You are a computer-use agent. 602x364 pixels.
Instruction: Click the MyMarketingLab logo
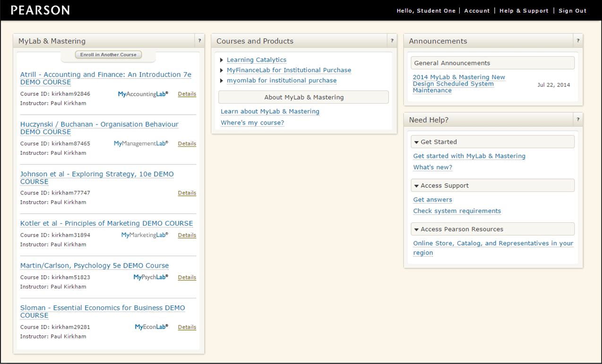tap(145, 235)
